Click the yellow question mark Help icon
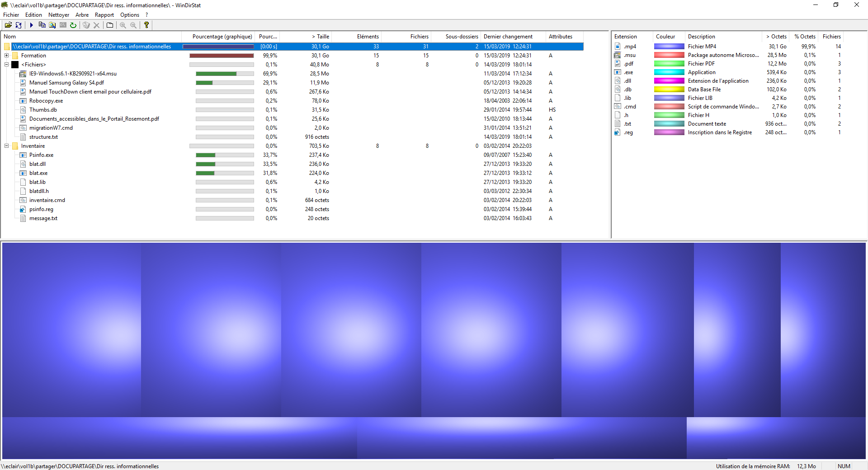This screenshot has width=868, height=470. (x=146, y=25)
